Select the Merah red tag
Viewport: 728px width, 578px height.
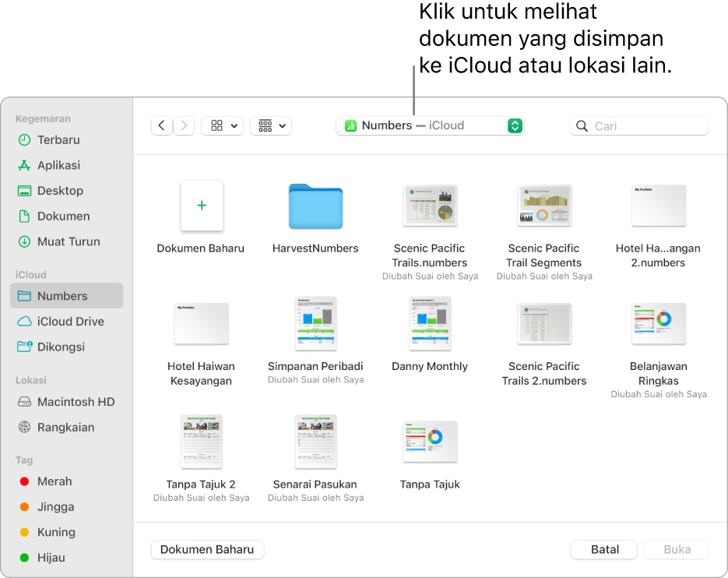click(54, 481)
